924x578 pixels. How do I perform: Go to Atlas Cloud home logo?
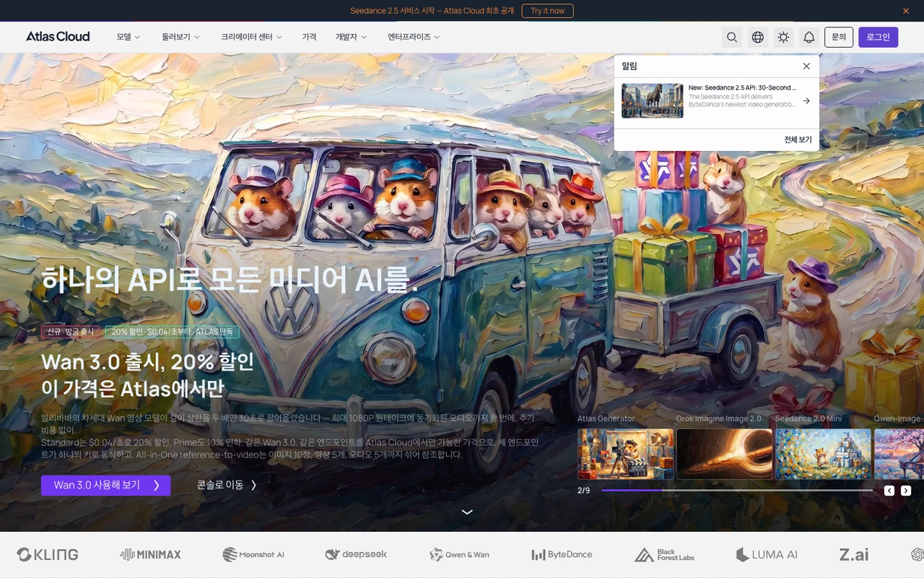click(x=58, y=37)
